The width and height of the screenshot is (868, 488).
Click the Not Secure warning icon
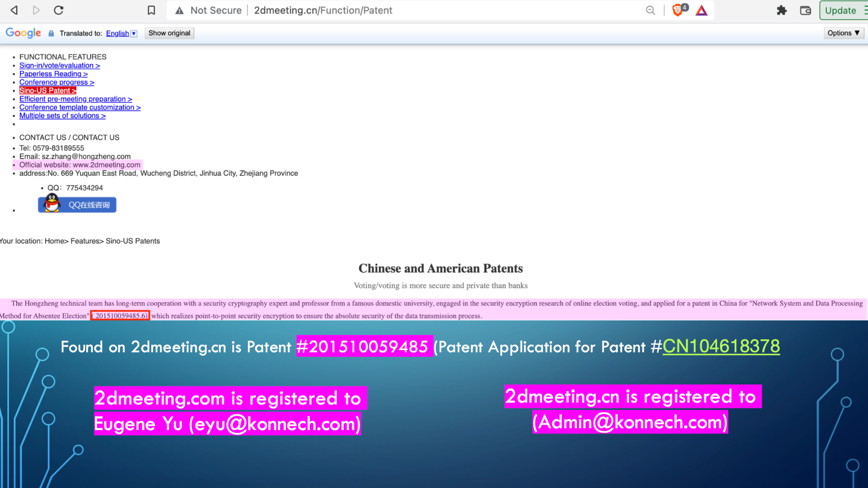(180, 10)
